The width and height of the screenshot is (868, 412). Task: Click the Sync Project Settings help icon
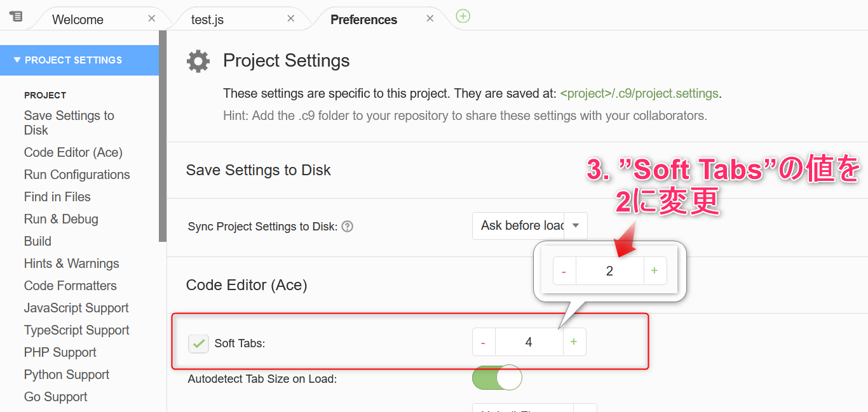347,227
